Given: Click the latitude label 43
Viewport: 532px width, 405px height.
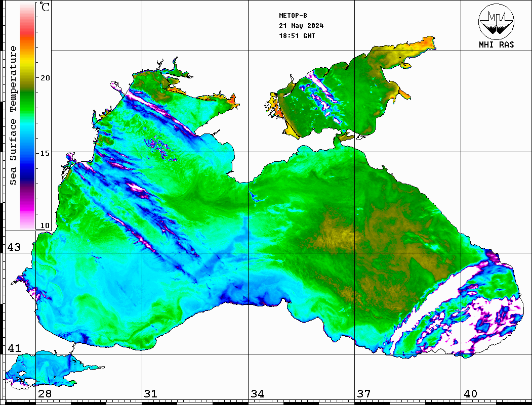Looking at the screenshot, I should [x=14, y=247].
